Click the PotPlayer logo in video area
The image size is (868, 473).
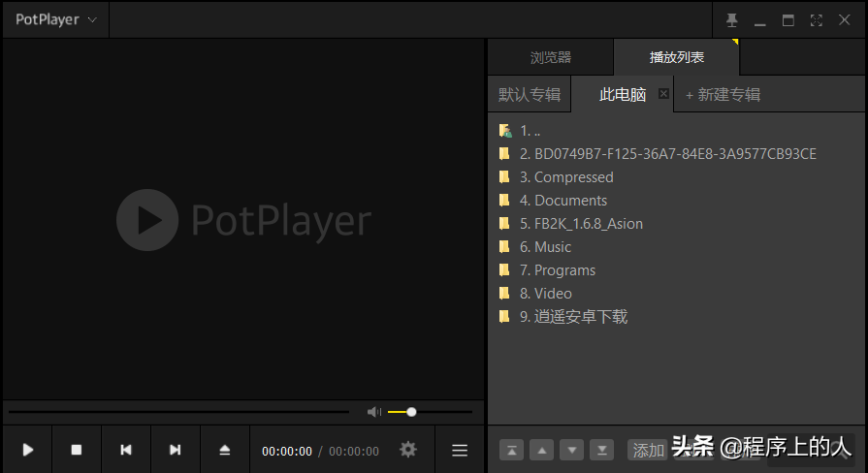click(243, 220)
